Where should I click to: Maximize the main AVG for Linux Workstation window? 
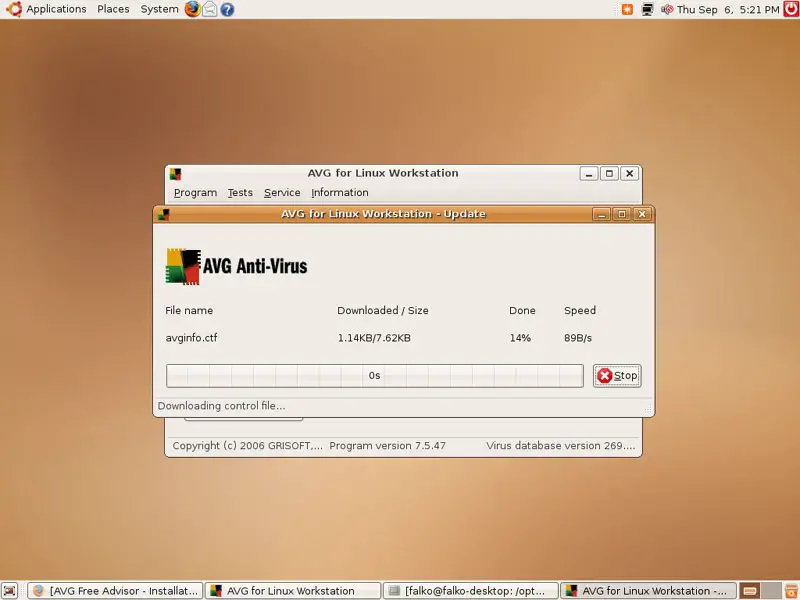(x=609, y=174)
